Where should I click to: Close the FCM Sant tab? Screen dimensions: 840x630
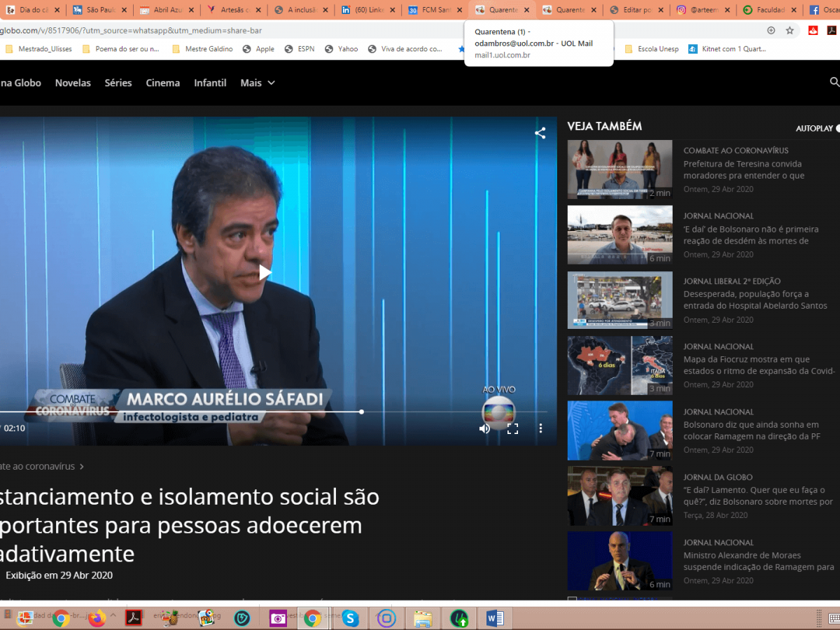(460, 10)
